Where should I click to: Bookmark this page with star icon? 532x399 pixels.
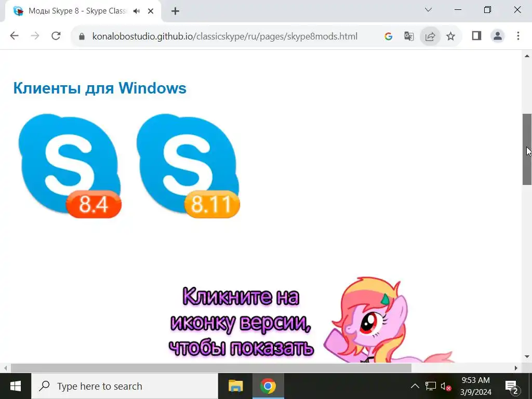pyautogui.click(x=450, y=36)
